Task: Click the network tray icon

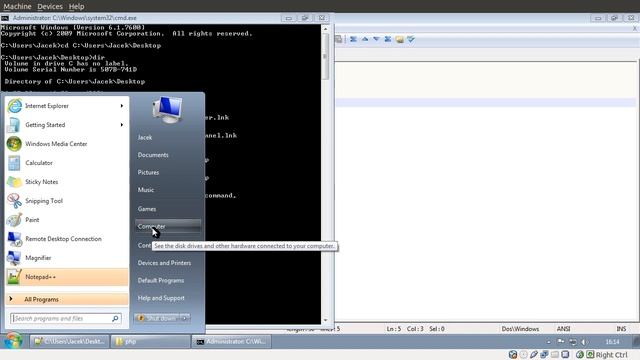Action: pyautogui.click(x=573, y=342)
